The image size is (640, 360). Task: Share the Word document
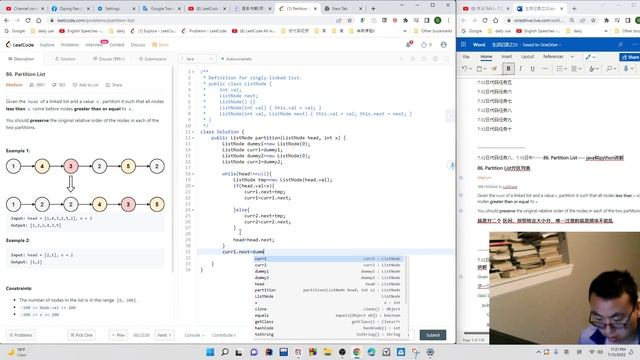[630, 57]
